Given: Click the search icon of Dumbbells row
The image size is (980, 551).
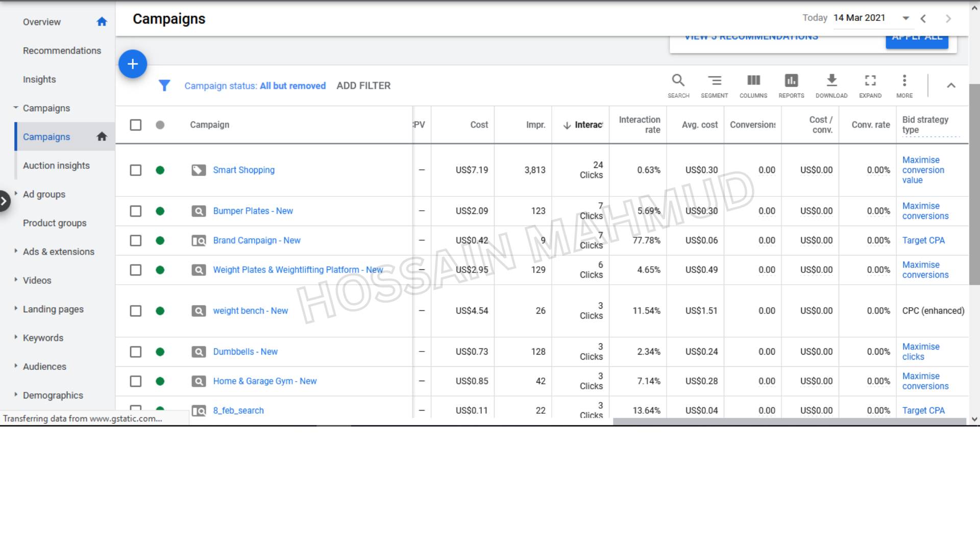Looking at the screenshot, I should click(199, 352).
